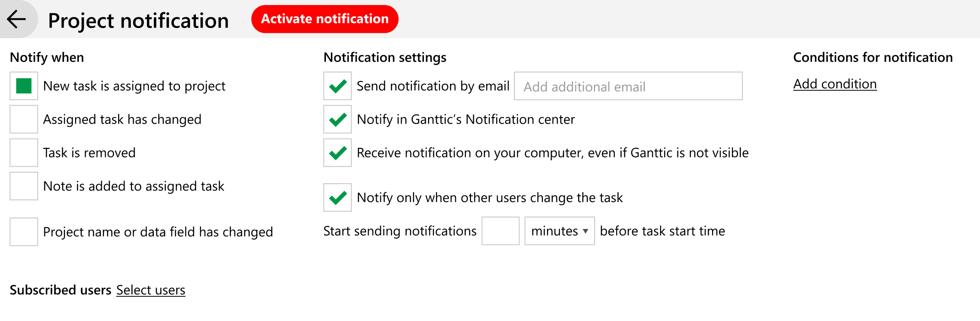Click the Notification settings heading
Viewport: 980px width, 321px height.
[x=385, y=57]
